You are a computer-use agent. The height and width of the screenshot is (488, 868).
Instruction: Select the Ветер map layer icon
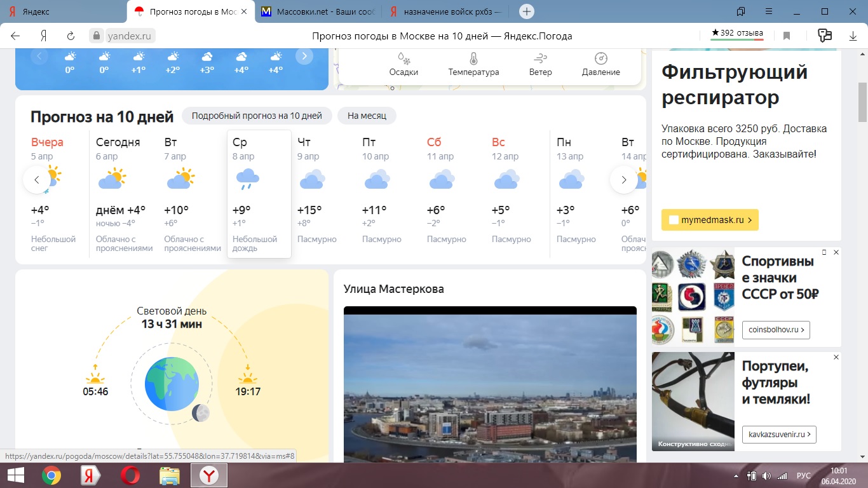coord(541,59)
